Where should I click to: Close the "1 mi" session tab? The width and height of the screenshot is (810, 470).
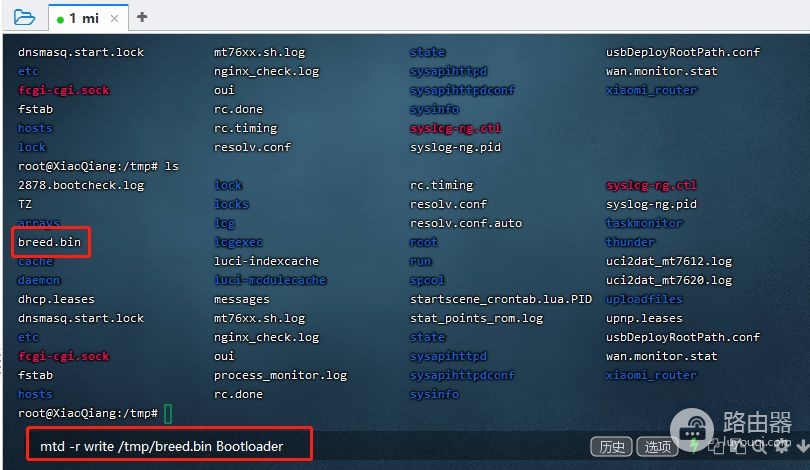[x=115, y=19]
